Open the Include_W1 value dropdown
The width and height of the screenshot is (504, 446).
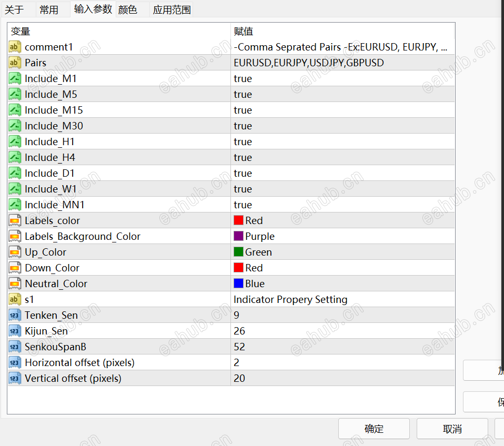point(316,189)
